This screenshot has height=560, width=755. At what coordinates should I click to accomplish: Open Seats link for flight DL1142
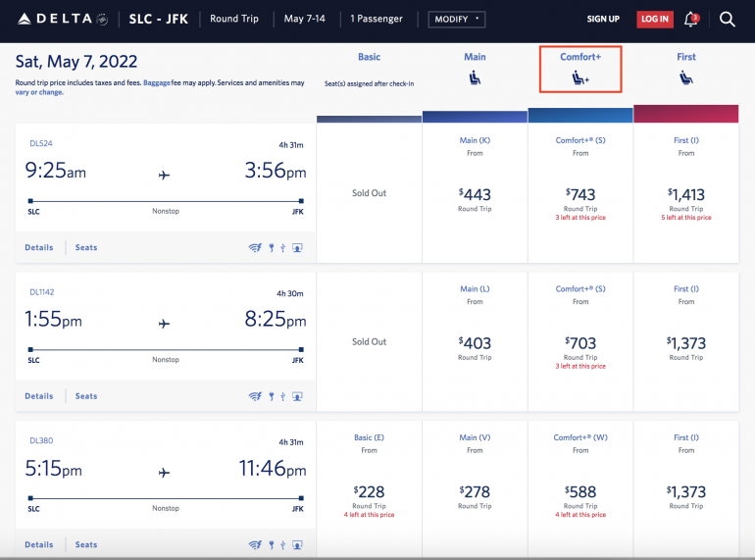click(x=86, y=396)
